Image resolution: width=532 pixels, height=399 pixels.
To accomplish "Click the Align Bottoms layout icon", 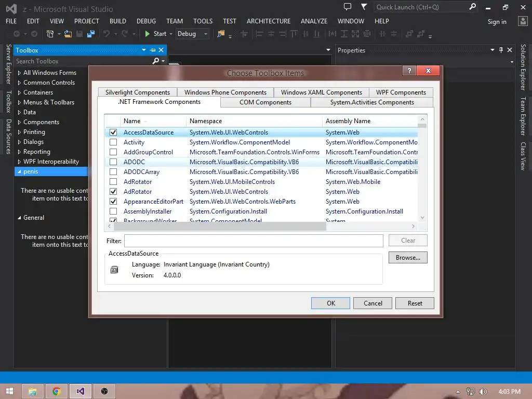I will pyautogui.click(x=316, y=34).
